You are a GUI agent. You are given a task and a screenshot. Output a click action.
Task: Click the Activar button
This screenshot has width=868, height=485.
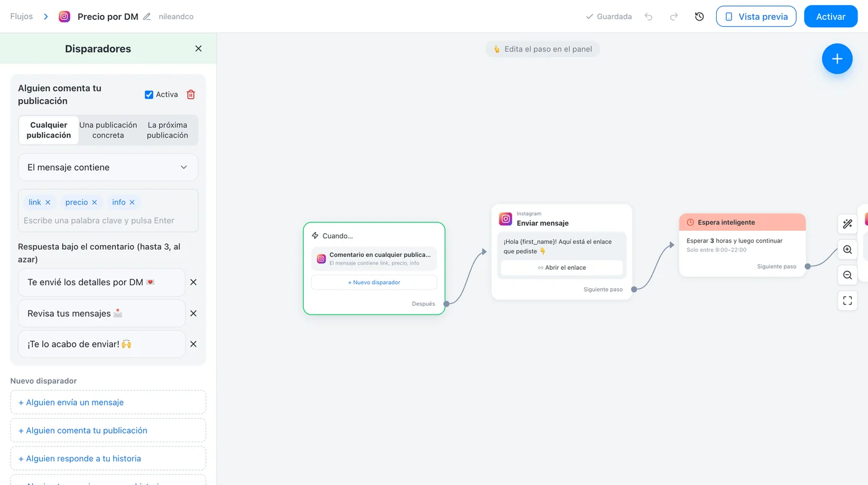coord(831,17)
